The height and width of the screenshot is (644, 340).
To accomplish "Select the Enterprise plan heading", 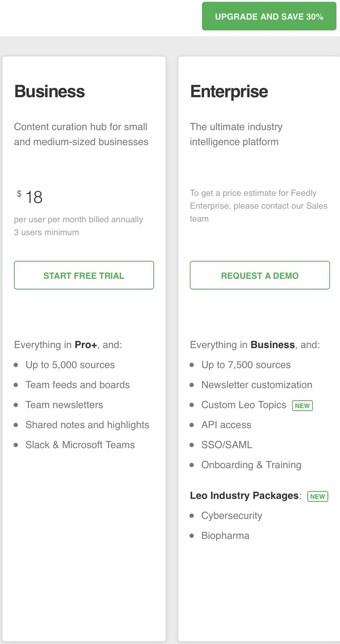I will pyautogui.click(x=229, y=91).
